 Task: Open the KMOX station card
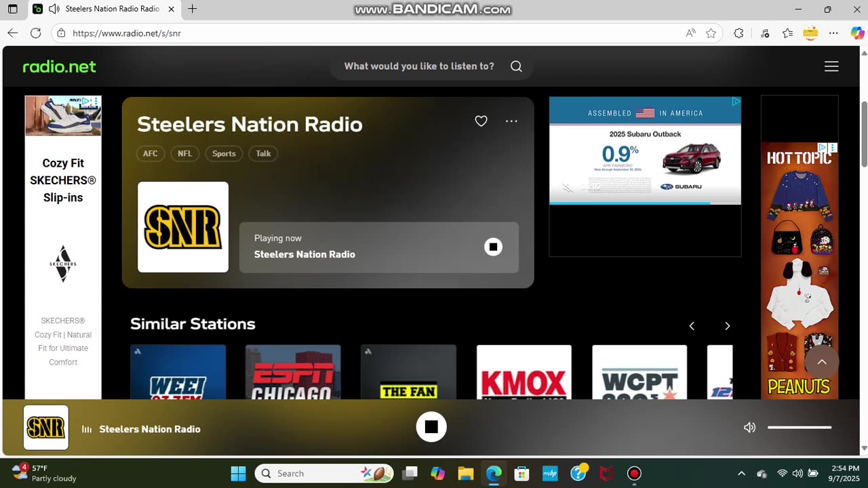[x=524, y=372]
